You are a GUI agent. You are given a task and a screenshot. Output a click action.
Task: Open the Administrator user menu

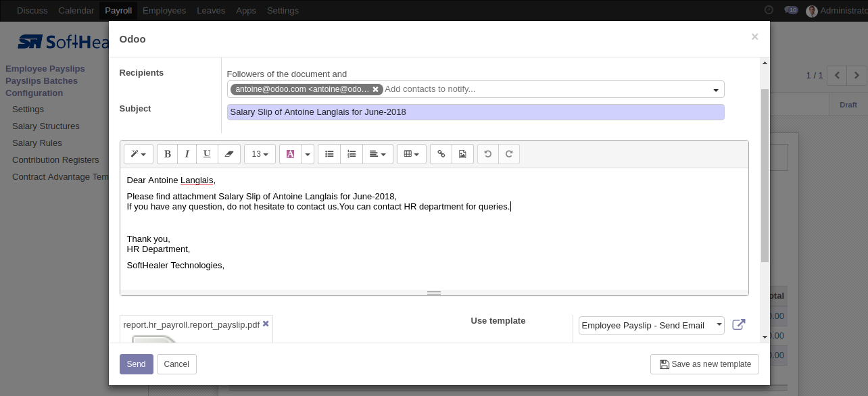coord(837,11)
